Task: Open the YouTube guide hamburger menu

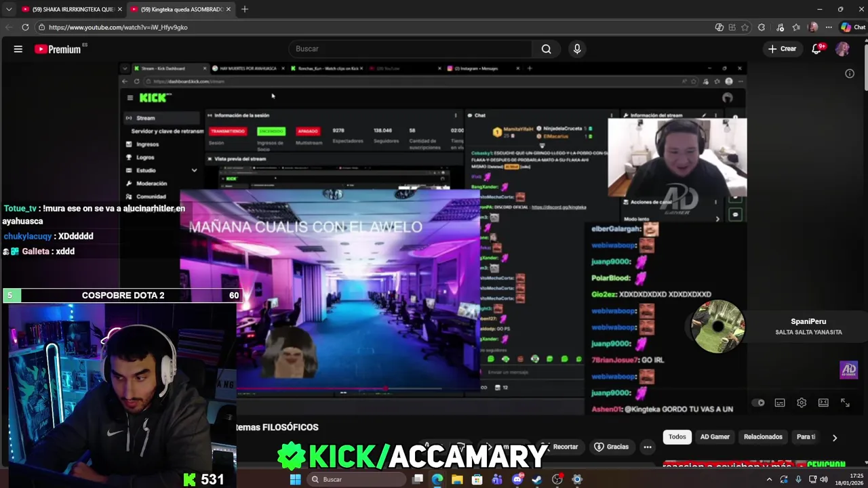Action: click(18, 49)
